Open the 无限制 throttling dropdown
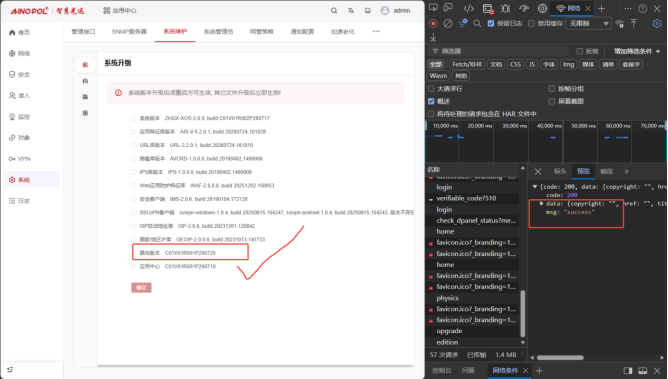The height and width of the screenshot is (379, 668). click(589, 23)
